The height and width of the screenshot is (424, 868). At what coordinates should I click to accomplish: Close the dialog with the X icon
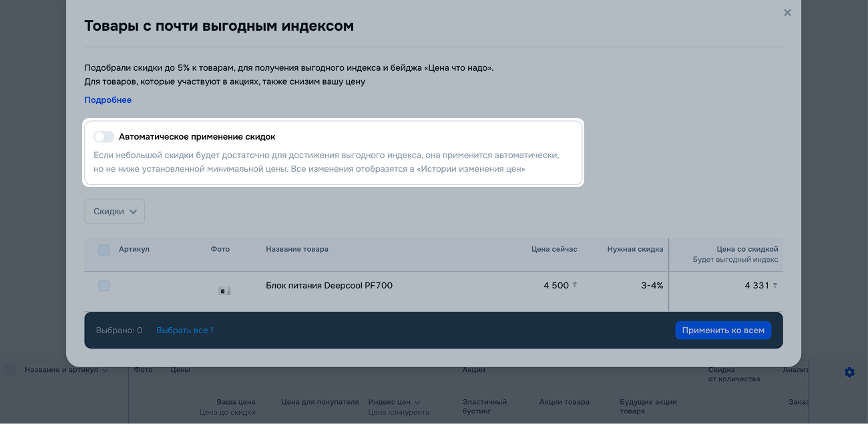787,13
